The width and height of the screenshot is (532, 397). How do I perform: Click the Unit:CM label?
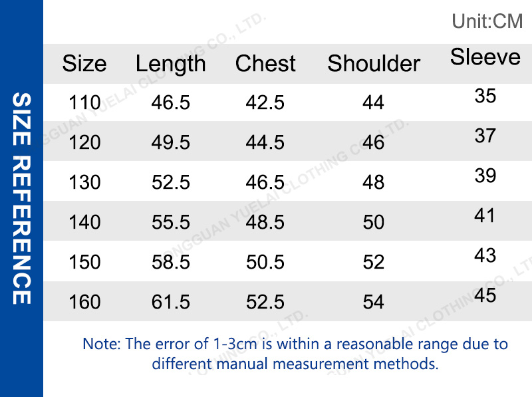coord(487,21)
